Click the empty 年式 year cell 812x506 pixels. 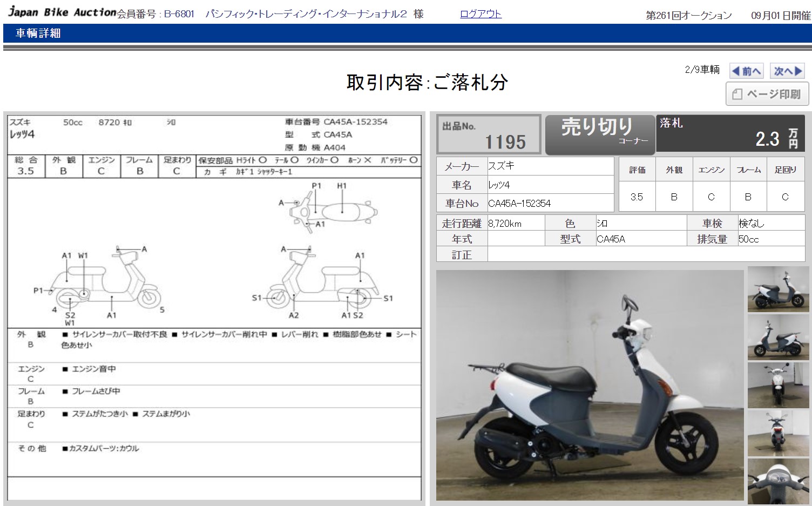(x=516, y=239)
